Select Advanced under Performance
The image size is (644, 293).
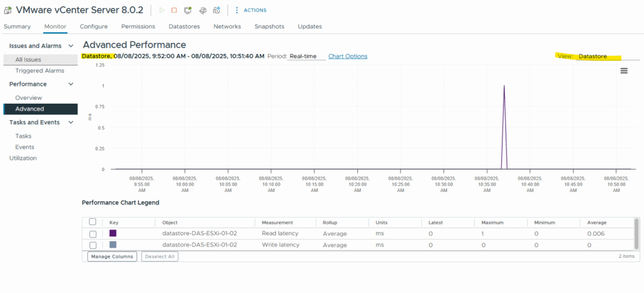(x=40, y=109)
